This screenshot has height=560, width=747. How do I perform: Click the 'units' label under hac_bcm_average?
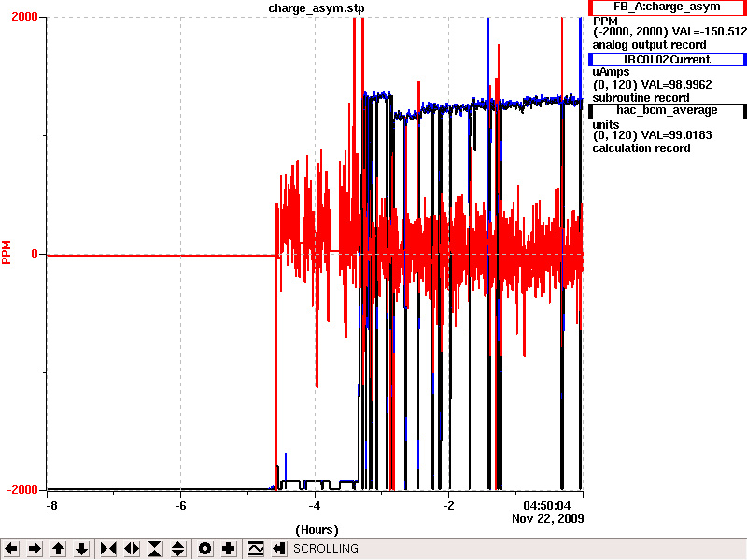[x=605, y=125]
